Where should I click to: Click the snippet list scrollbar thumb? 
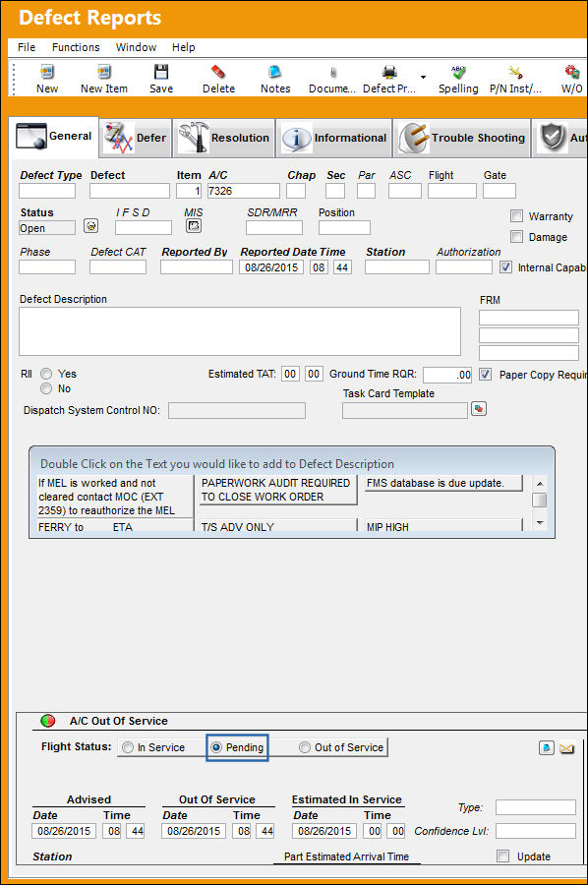(x=540, y=501)
